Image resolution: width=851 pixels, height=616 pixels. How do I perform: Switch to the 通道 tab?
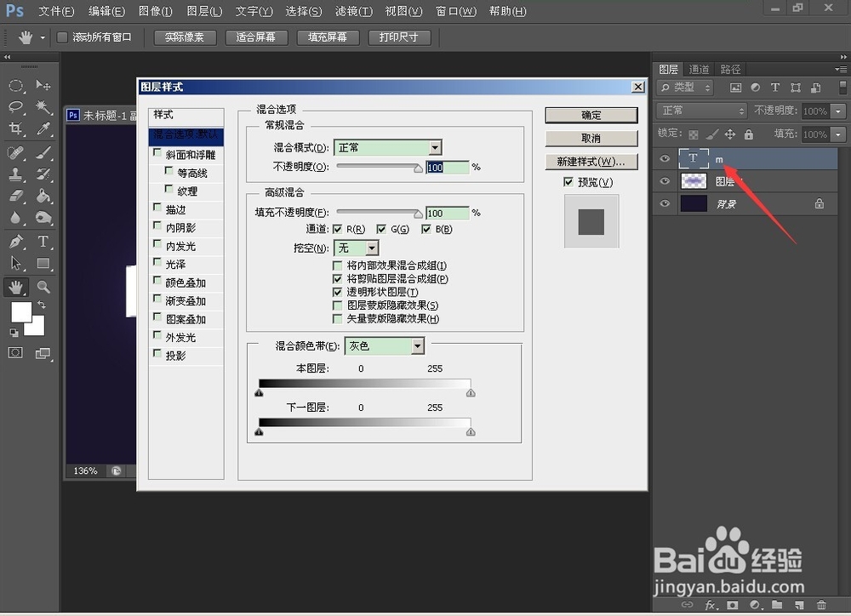(x=699, y=70)
